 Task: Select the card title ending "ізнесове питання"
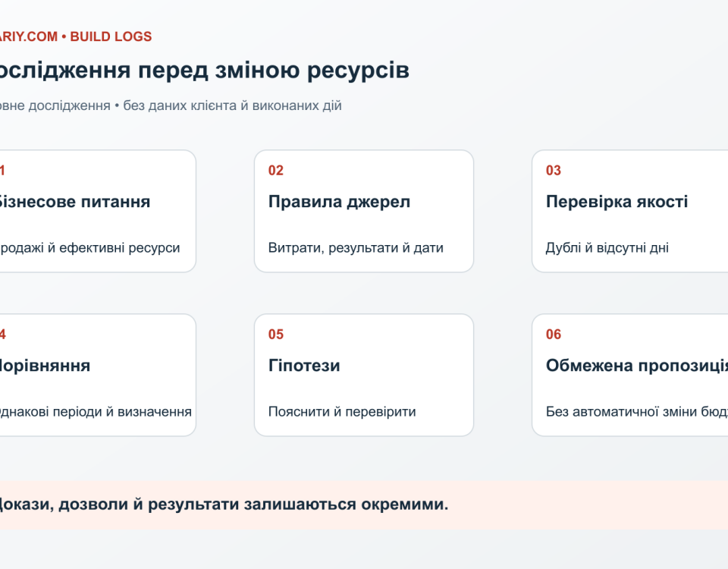(x=75, y=202)
